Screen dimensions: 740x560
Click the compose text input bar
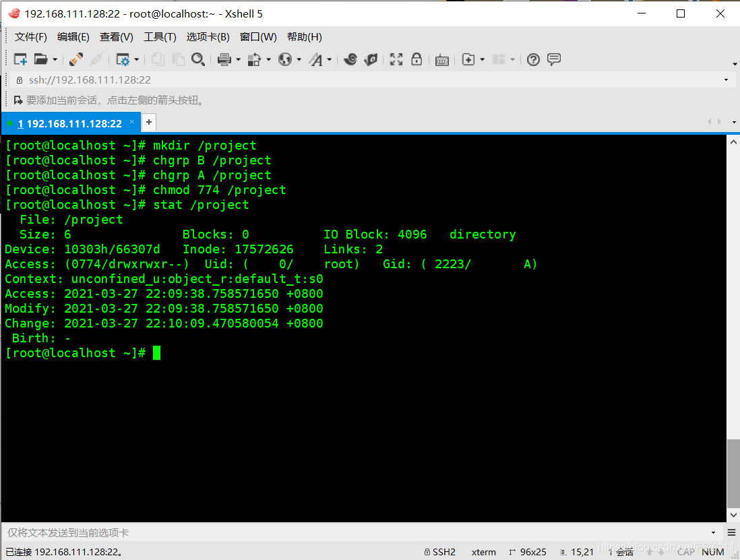pyautogui.click(x=354, y=532)
